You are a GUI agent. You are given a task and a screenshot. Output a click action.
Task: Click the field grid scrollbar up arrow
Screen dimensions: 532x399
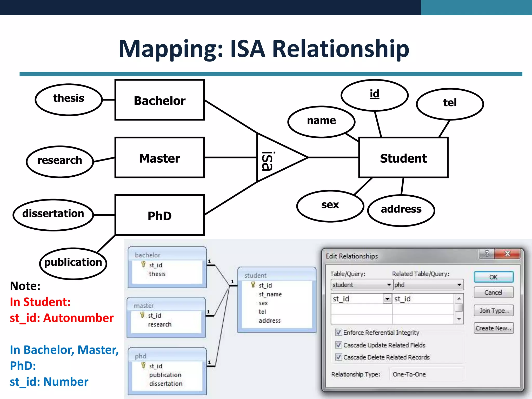pyautogui.click(x=459, y=298)
